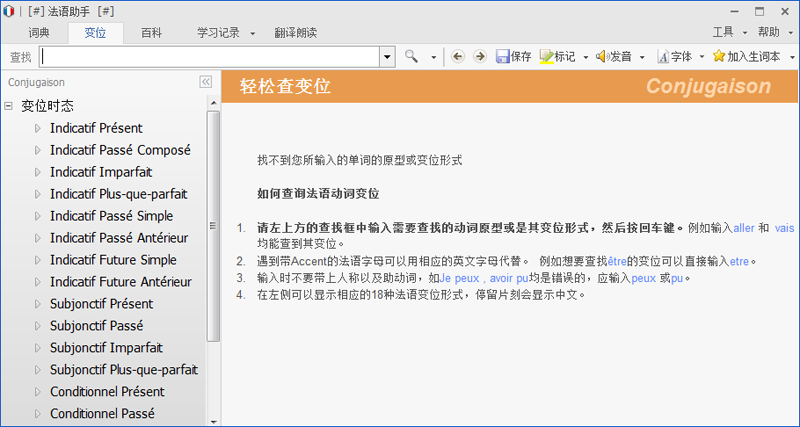The width and height of the screenshot is (800, 427).
Task: Click the 发音 speaker icon
Action: pos(603,57)
